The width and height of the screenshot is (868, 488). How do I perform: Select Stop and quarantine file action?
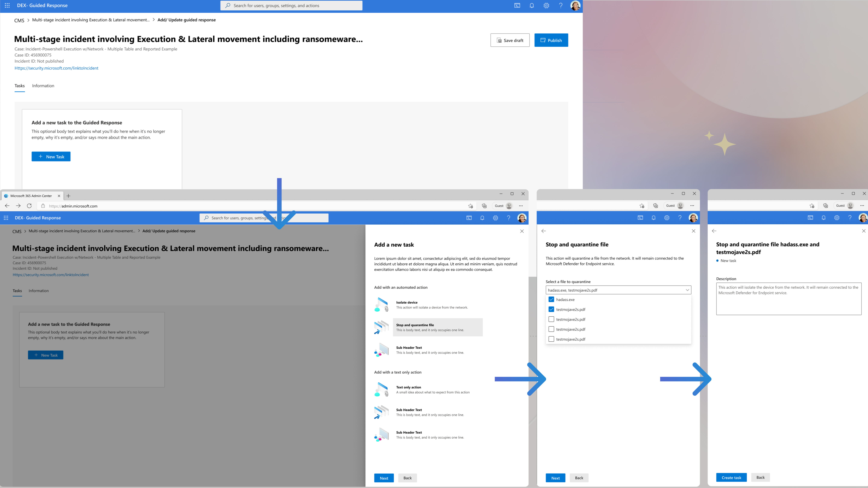428,327
